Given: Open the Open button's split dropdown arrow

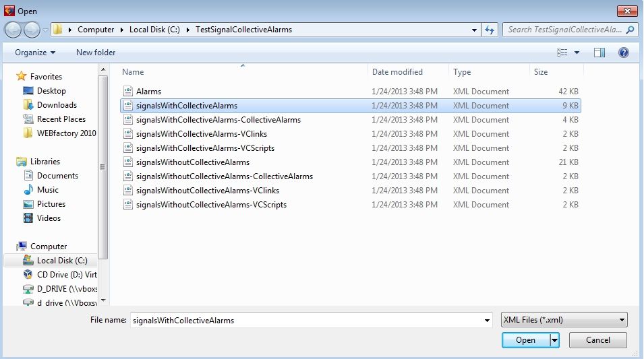Looking at the screenshot, I should click(x=554, y=340).
